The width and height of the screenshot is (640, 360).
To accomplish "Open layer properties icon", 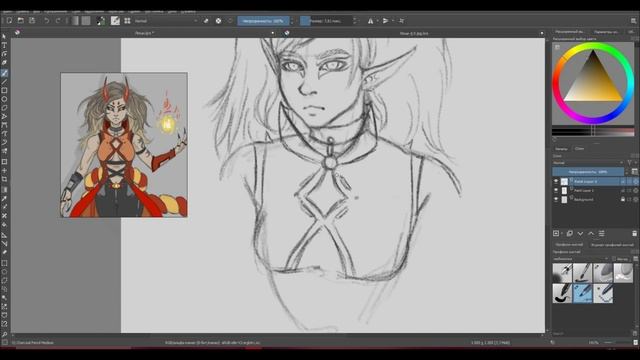I will (602, 233).
